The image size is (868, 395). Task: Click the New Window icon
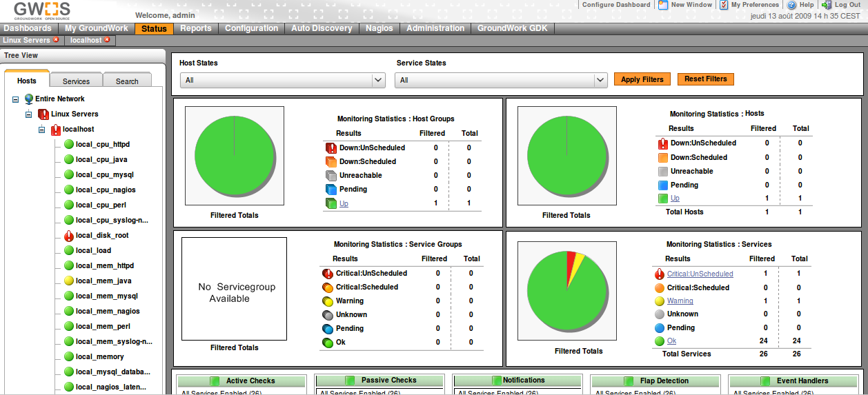663,5
